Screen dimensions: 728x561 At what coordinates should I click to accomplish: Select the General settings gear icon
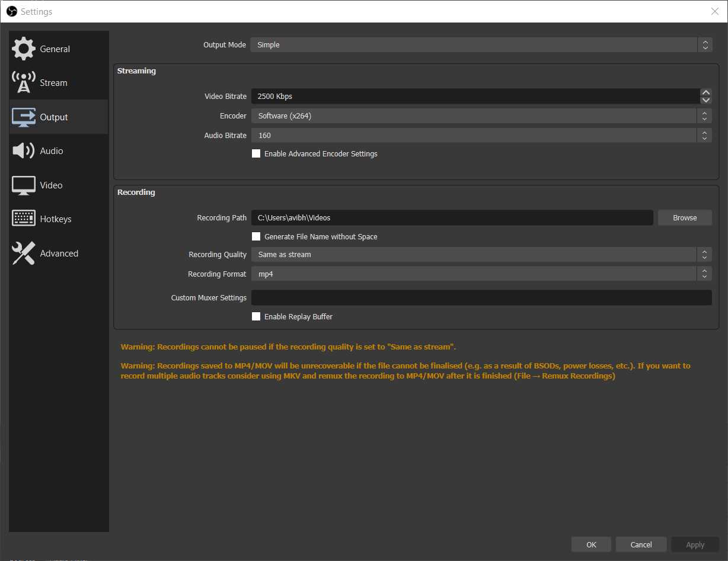(24, 49)
